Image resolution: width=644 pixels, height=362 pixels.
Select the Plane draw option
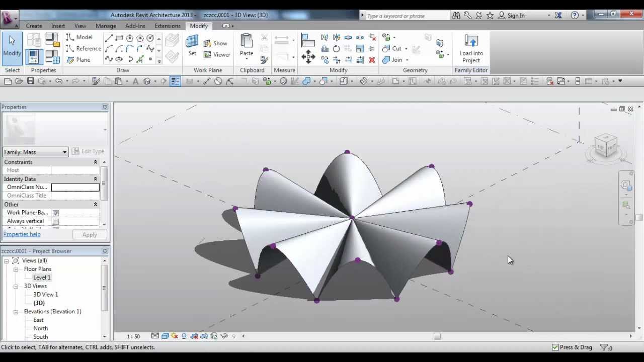[x=78, y=60]
